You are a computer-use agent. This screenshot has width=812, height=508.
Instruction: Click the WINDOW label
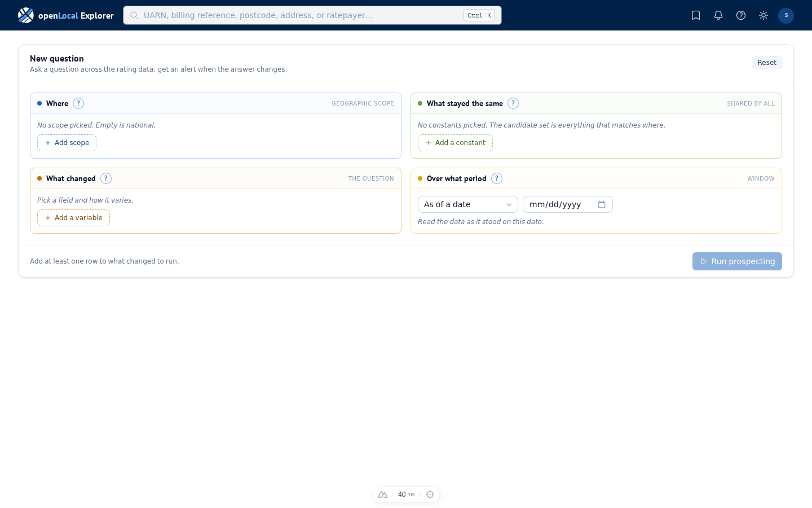coord(761,178)
